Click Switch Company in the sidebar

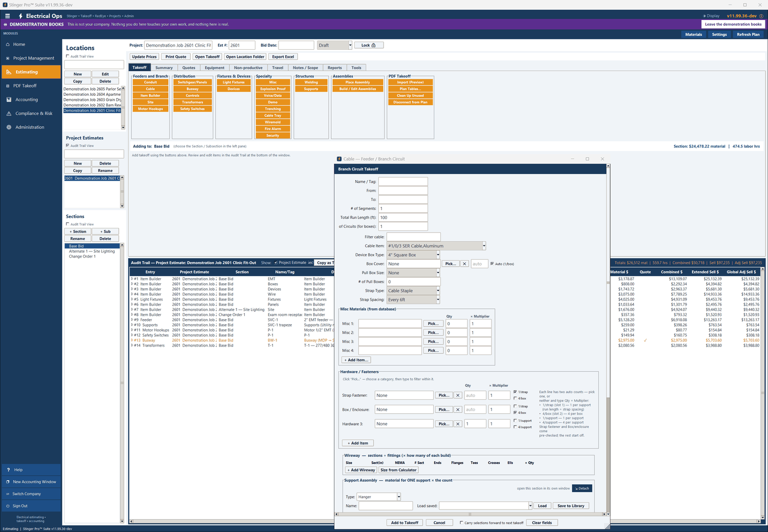tap(31, 494)
